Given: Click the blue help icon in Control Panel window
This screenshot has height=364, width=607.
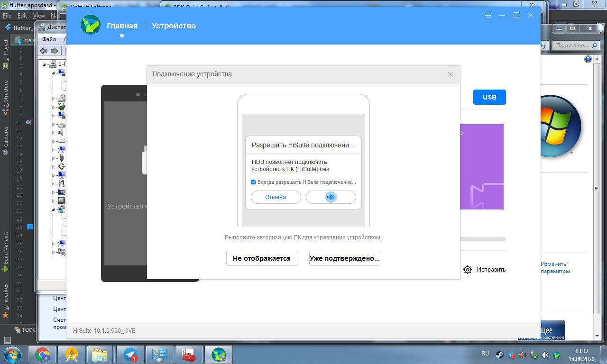Looking at the screenshot, I should coord(588,60).
